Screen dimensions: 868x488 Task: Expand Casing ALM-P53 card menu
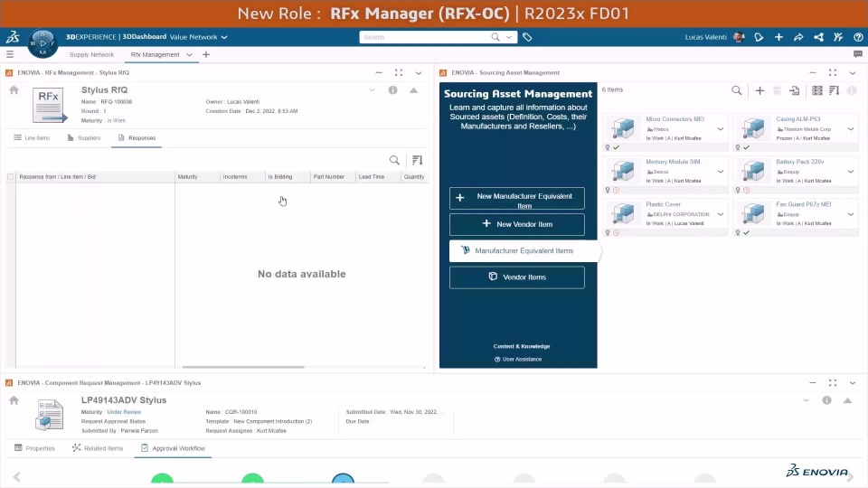point(850,129)
